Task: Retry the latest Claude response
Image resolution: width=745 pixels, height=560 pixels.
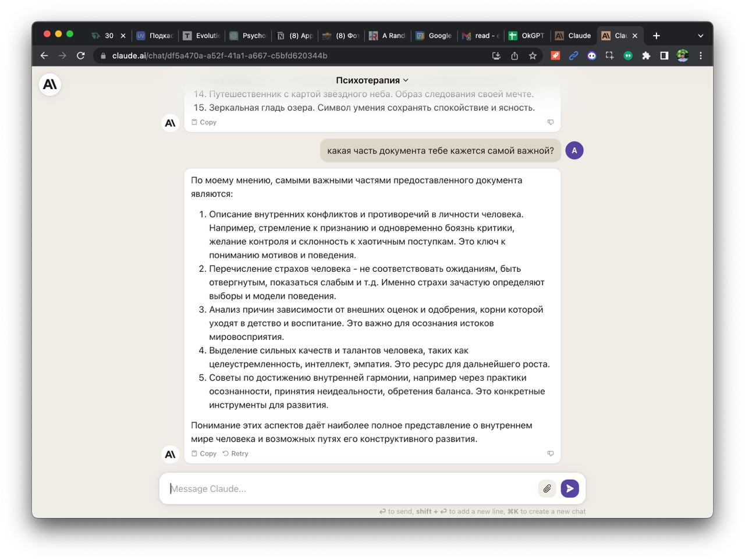Action: tap(235, 453)
